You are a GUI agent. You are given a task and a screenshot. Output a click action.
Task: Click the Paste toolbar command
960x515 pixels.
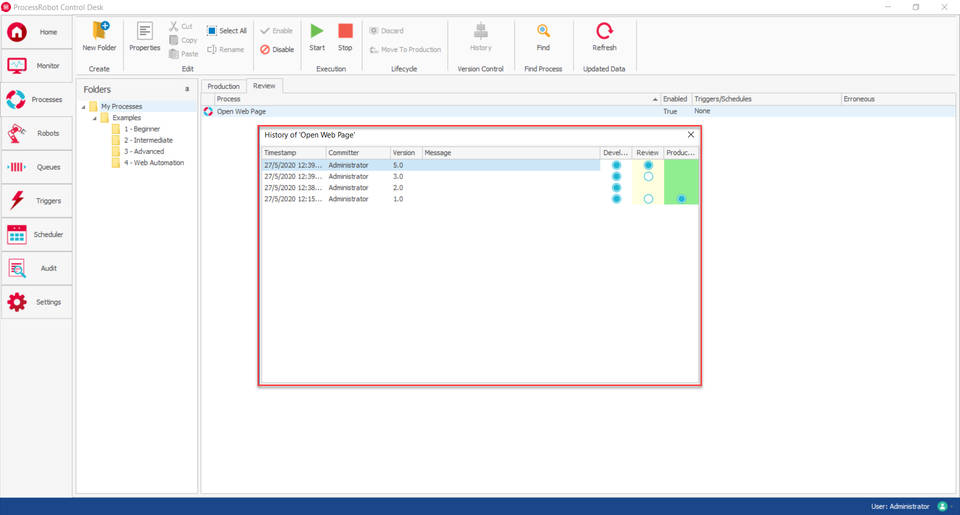click(x=183, y=54)
